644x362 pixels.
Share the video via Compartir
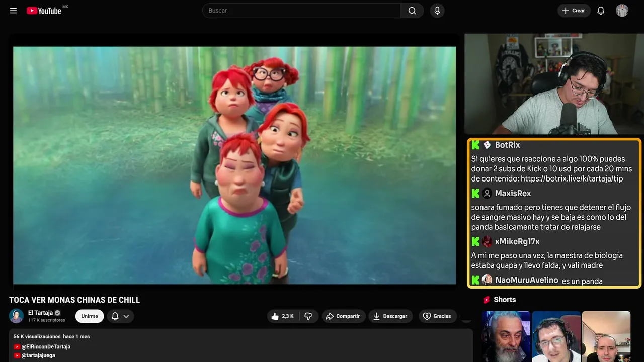tap(343, 316)
